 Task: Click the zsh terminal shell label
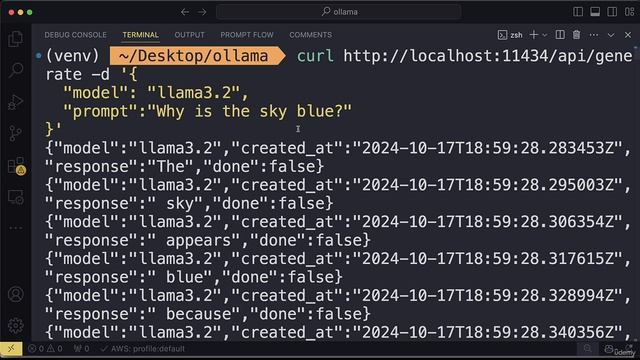click(510, 35)
